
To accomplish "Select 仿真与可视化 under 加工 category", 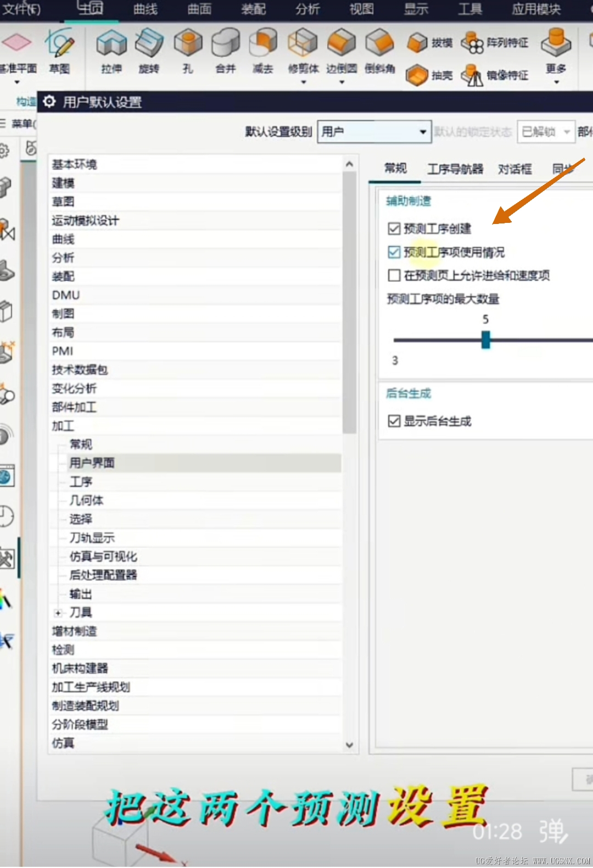I will pos(204,556).
